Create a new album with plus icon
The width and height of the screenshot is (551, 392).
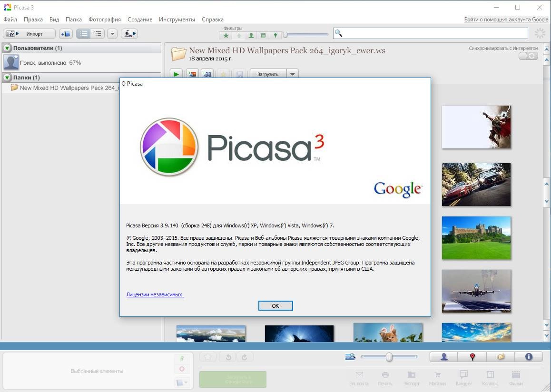(66, 34)
